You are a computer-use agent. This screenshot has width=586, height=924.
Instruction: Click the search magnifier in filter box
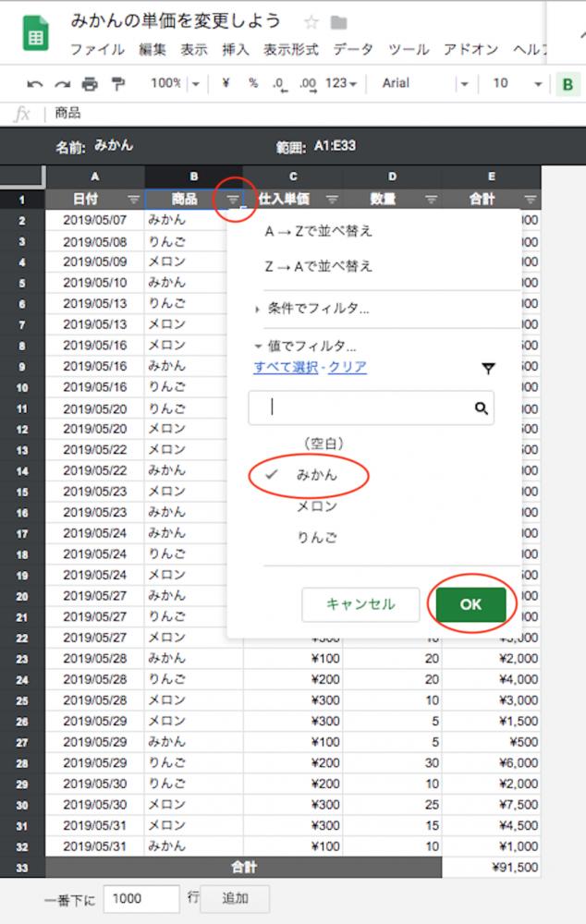point(481,407)
